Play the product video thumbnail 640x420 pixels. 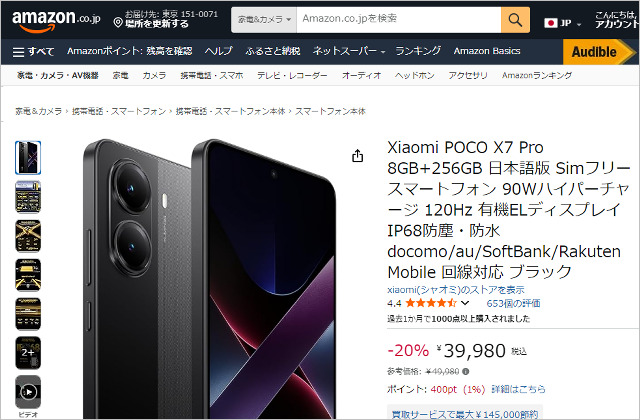click(28, 392)
